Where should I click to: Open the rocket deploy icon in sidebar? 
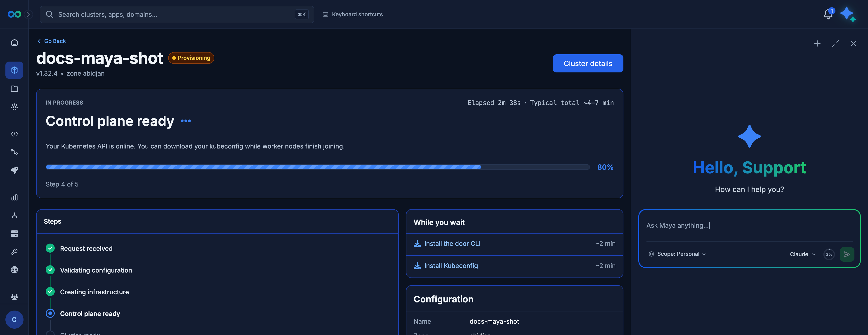pyautogui.click(x=14, y=170)
